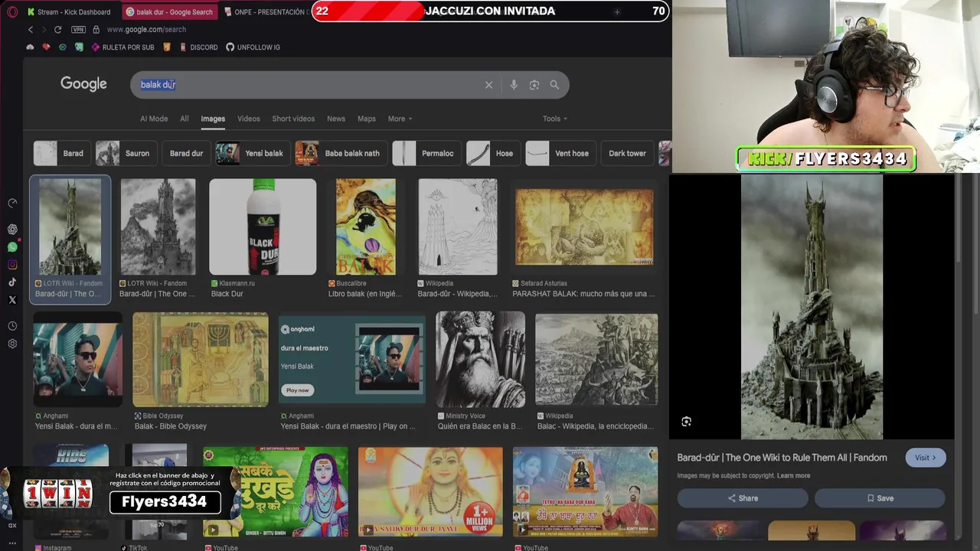This screenshot has width=980, height=551.
Task: Click Play now on Anghami result
Action: click(x=297, y=390)
